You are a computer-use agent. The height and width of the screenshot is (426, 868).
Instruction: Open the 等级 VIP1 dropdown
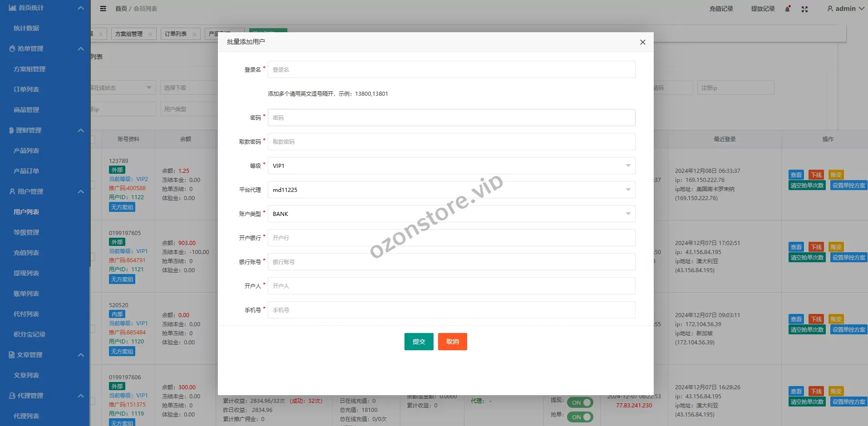(451, 166)
